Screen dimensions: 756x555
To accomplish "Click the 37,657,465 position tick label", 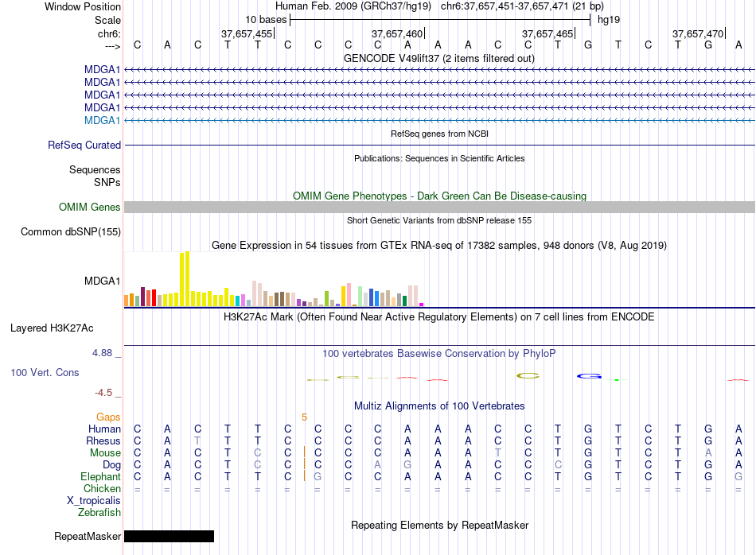I will click(x=548, y=33).
